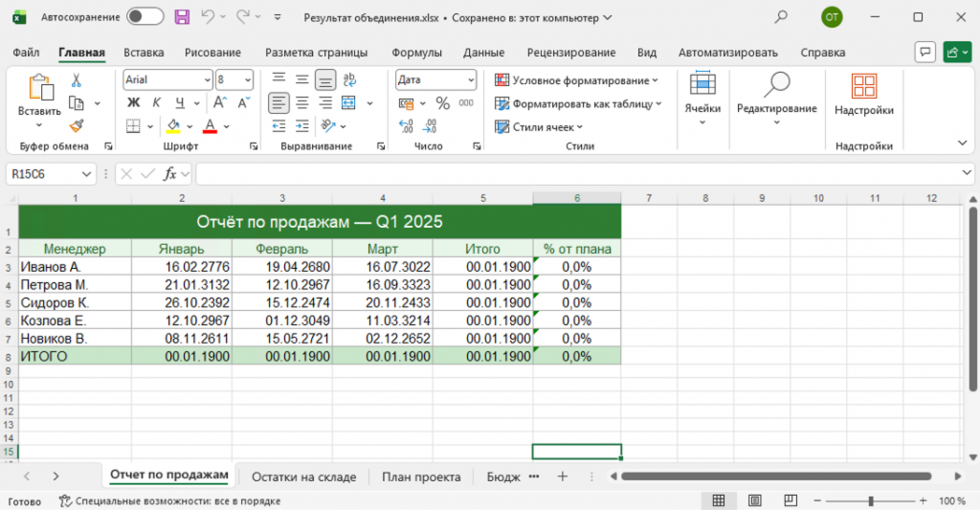The height and width of the screenshot is (510, 980).
Task: Decrease decimal places
Action: point(430,126)
